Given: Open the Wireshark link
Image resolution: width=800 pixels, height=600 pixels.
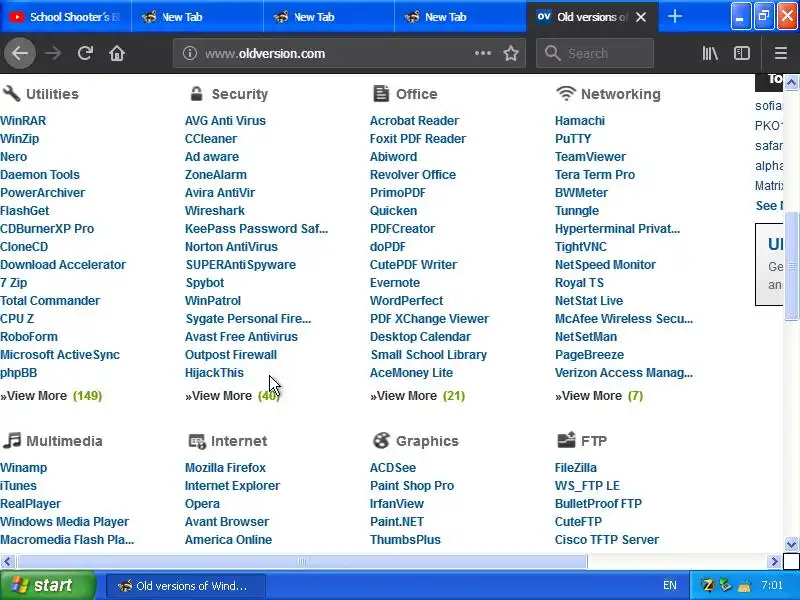Looking at the screenshot, I should [x=215, y=210].
